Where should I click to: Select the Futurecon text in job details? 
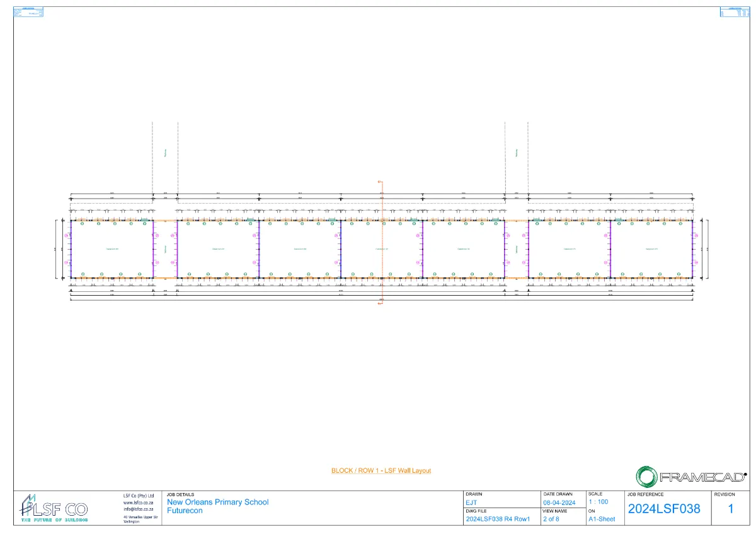185,511
